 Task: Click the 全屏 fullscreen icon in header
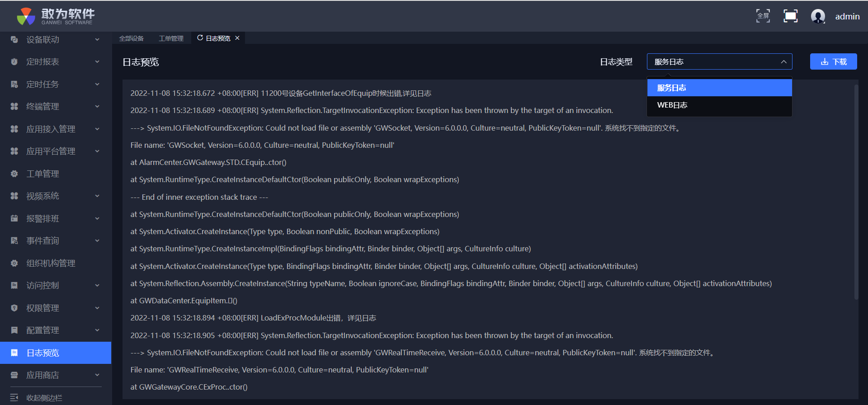(763, 16)
